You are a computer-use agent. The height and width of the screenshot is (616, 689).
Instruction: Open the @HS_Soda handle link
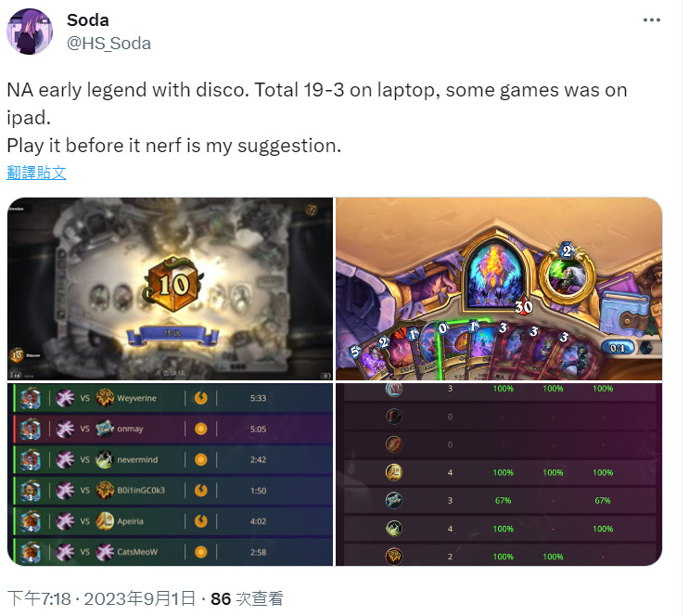[108, 43]
